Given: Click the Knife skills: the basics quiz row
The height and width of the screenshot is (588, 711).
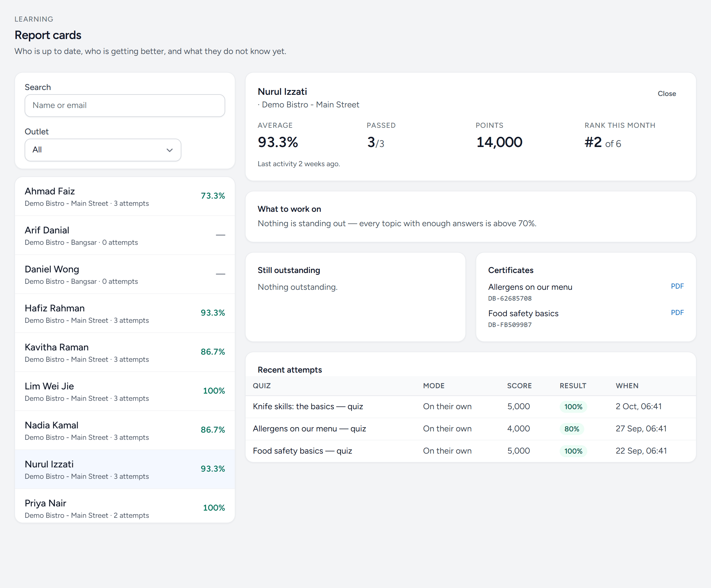Looking at the screenshot, I should 470,407.
